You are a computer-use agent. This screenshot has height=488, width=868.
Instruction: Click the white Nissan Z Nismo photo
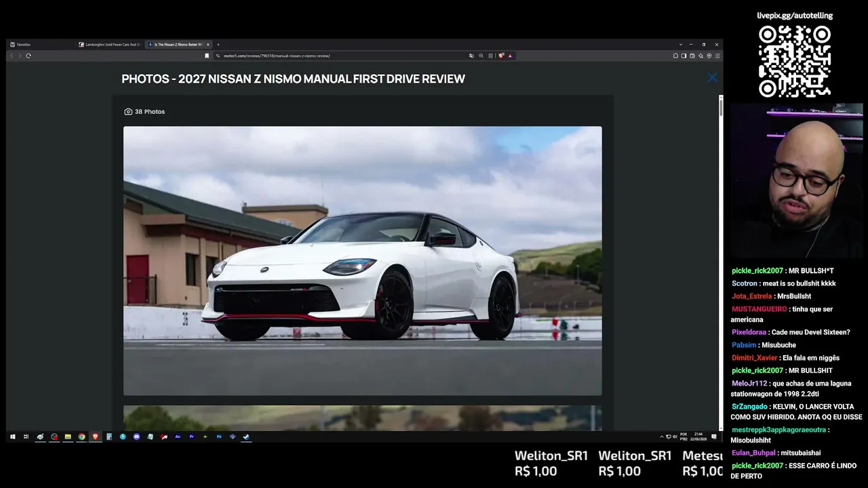(x=362, y=261)
